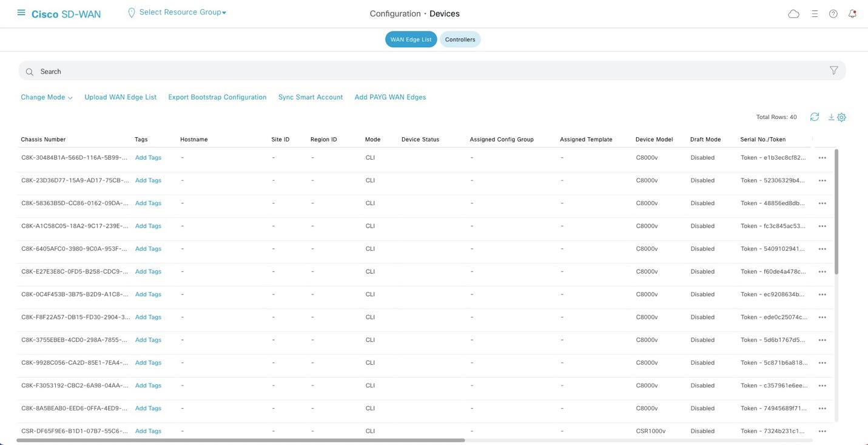This screenshot has height=445, width=868.
Task: Click the cloud status icon
Action: [x=793, y=14]
